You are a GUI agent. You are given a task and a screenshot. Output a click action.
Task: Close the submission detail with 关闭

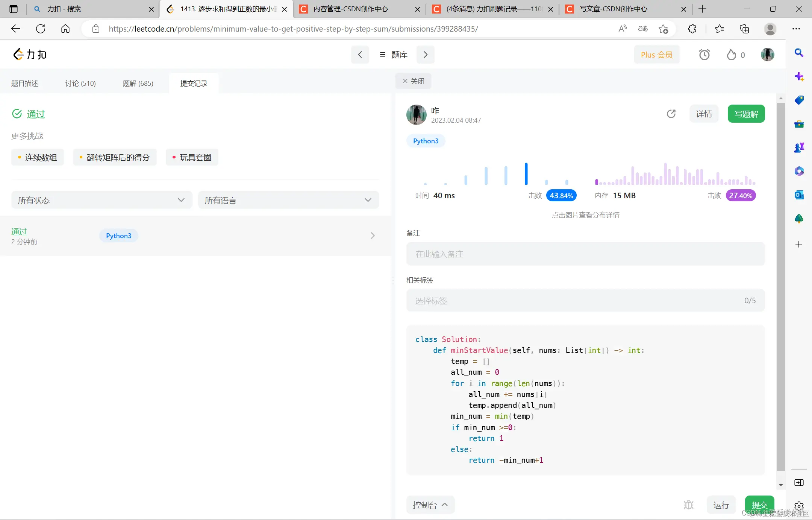pos(413,81)
